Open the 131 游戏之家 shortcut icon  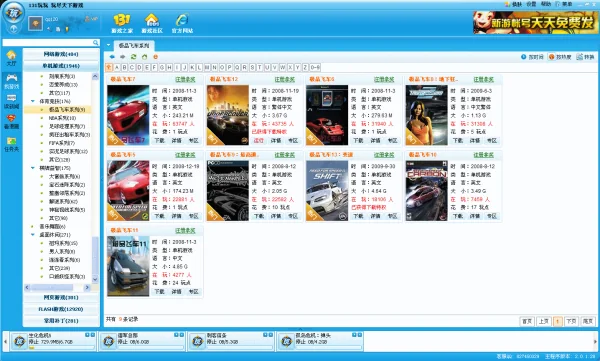122,23
